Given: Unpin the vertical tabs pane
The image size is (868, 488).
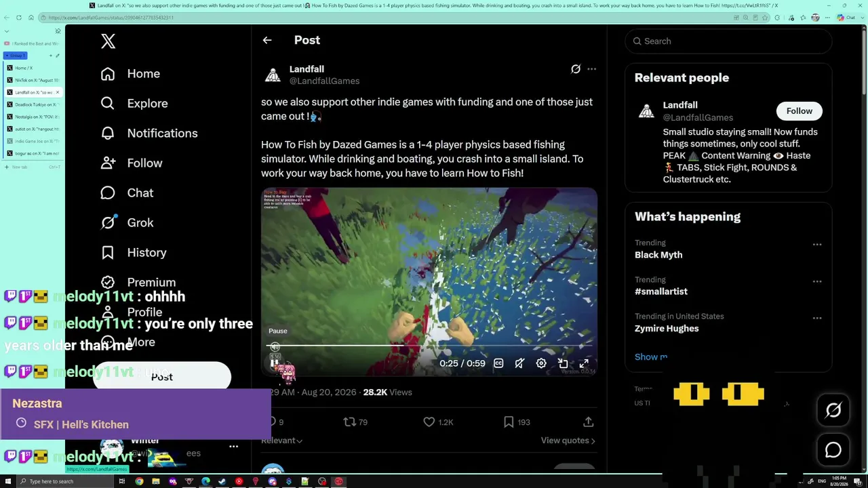Looking at the screenshot, I should tap(58, 31).
